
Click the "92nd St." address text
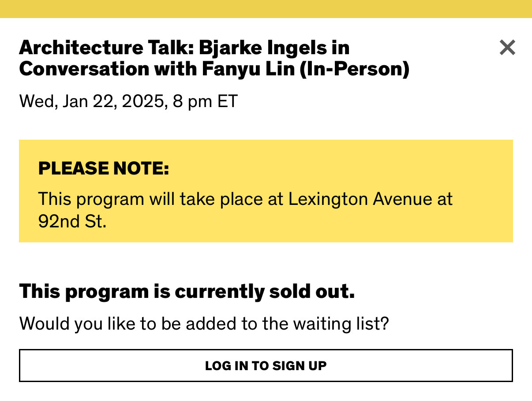[72, 221]
